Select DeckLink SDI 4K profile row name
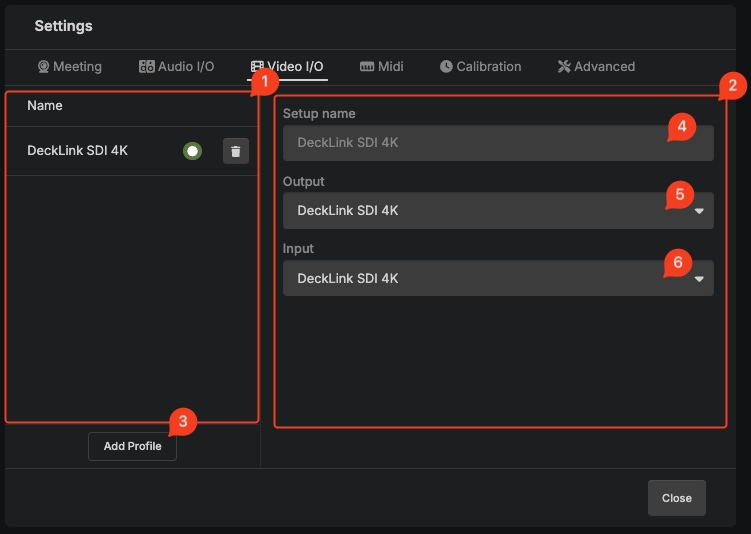Screen dimensions: 751x534 click(x=78, y=151)
